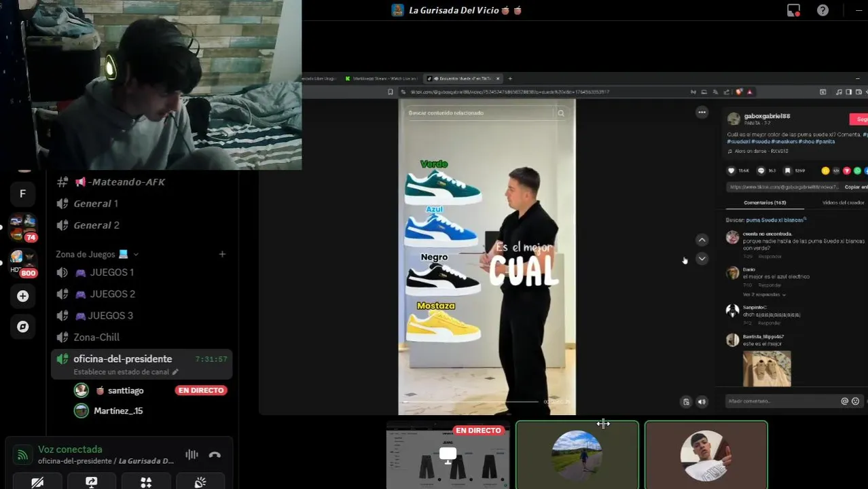Save the TikTok video with the bookmark icon
The width and height of the screenshot is (868, 489).
click(x=788, y=170)
